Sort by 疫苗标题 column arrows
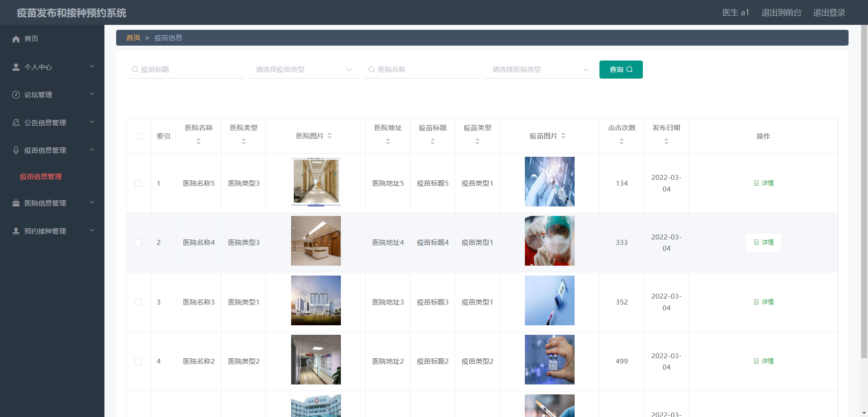The image size is (868, 417). pos(433,141)
